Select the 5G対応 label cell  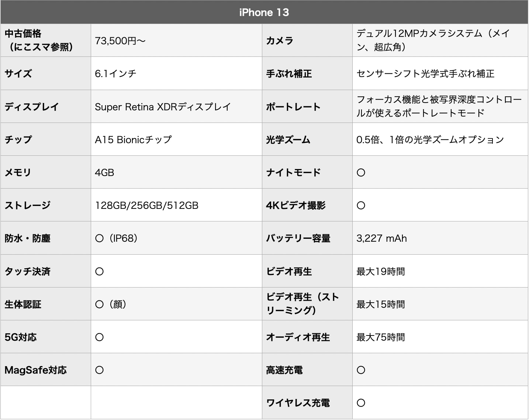[46, 337]
